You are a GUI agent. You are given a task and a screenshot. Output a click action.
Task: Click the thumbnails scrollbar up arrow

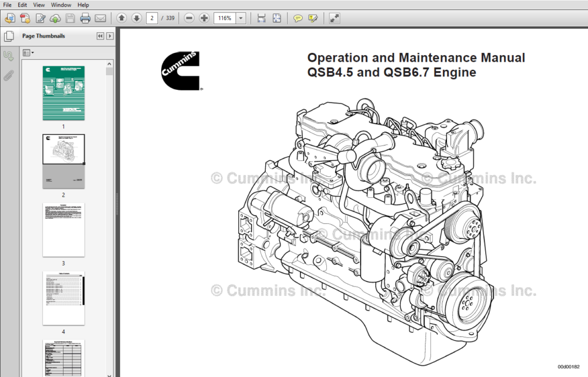click(109, 64)
